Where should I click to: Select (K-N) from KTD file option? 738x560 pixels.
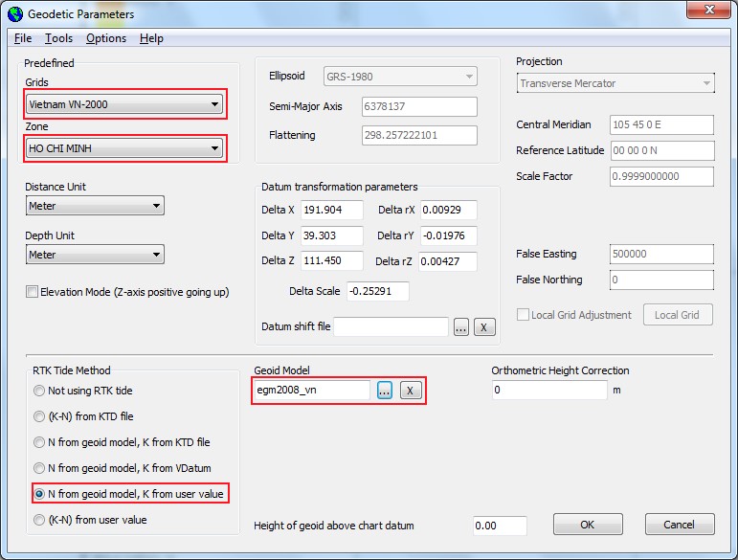coord(39,416)
